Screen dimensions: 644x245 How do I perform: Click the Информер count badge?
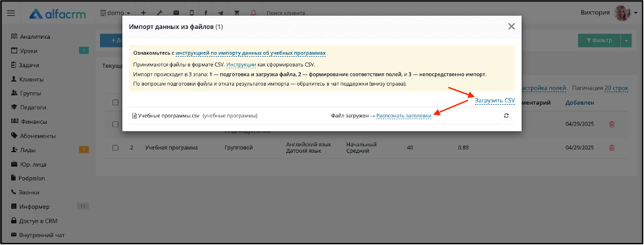pyautogui.click(x=82, y=206)
